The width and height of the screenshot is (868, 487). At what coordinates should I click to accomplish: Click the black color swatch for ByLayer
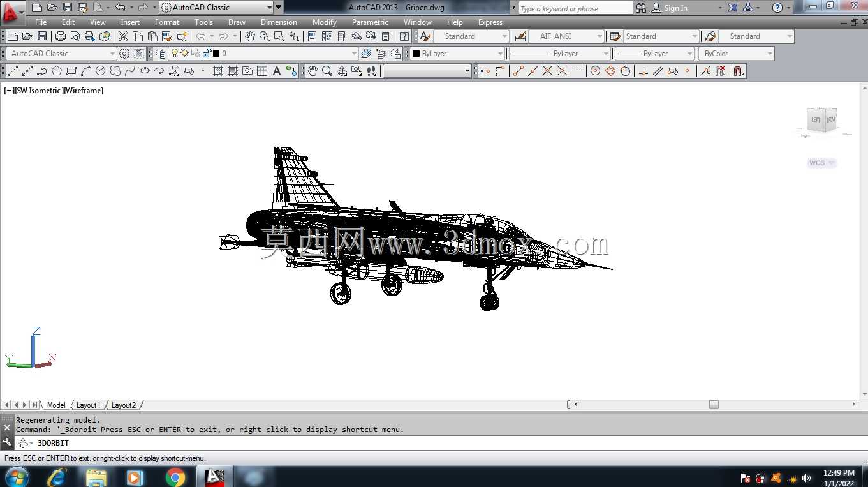(416, 54)
